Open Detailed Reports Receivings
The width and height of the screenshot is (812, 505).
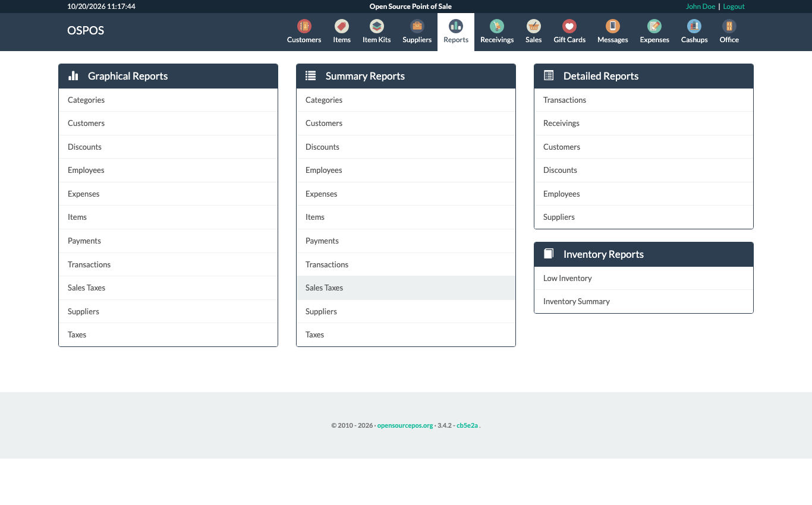[644, 123]
